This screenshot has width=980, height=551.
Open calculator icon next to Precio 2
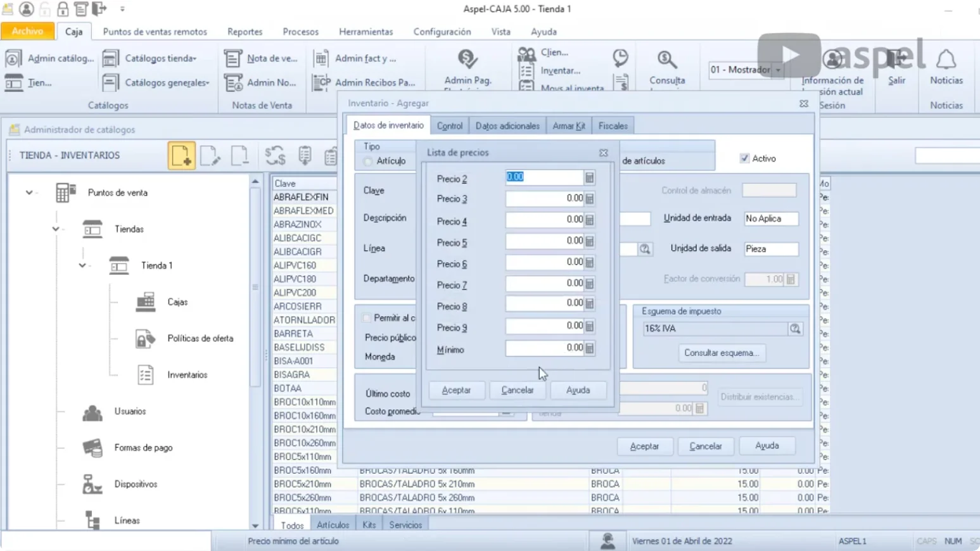(x=589, y=178)
